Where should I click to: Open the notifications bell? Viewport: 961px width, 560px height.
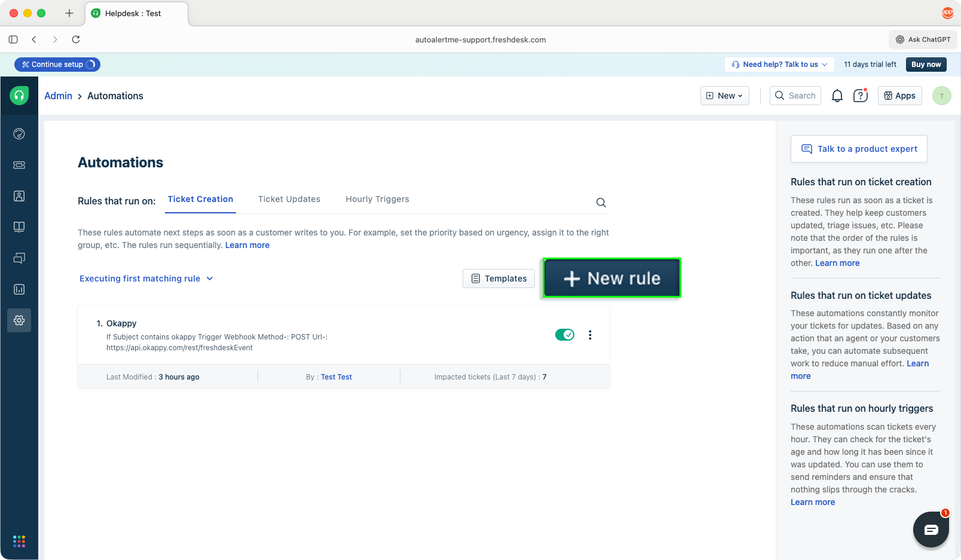(837, 96)
